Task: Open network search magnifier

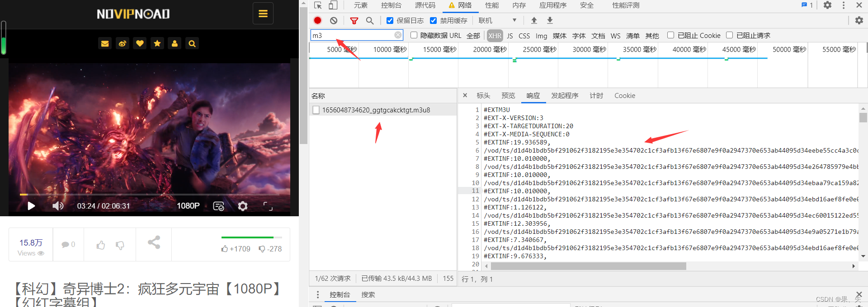Action: (x=370, y=20)
